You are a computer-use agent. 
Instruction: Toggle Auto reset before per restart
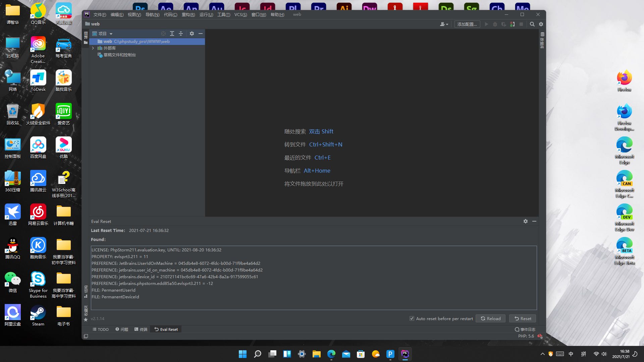pos(412,318)
